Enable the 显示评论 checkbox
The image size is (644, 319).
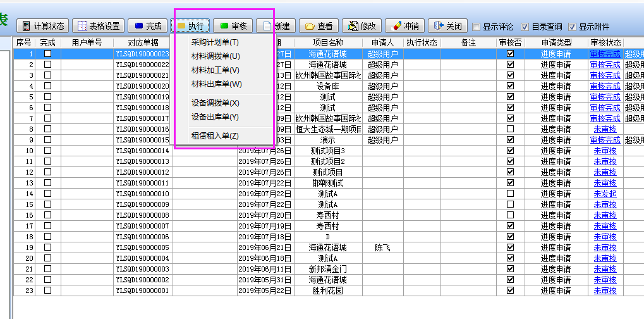click(477, 27)
